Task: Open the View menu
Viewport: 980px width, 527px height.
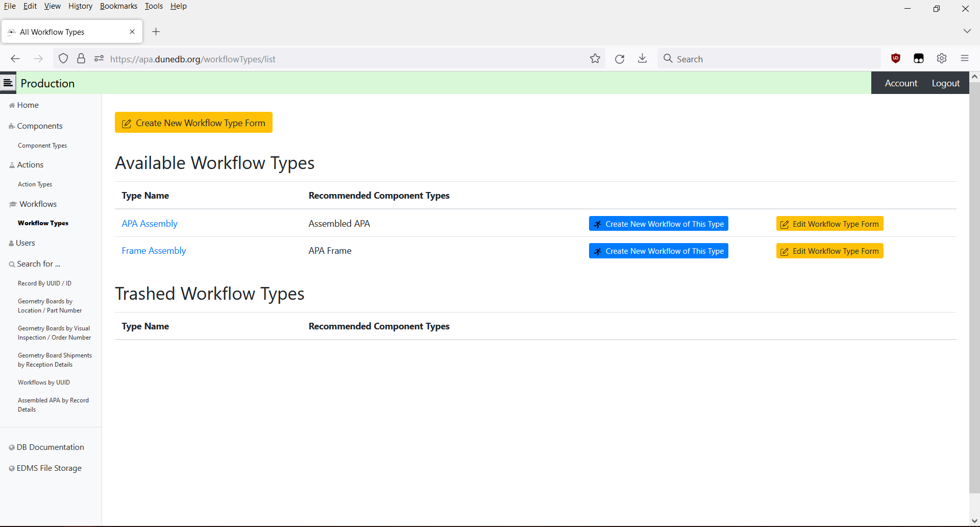Action: (x=53, y=6)
